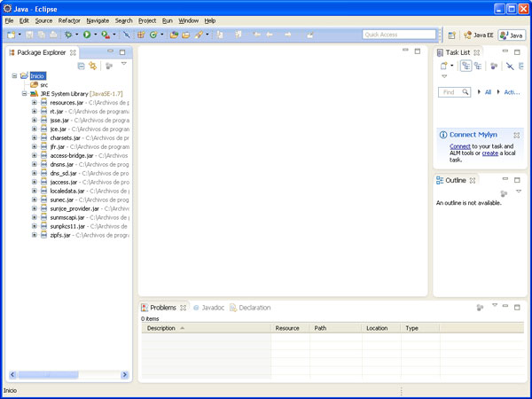532x399 pixels.
Task: Toggle Categorized view in Task List
Action: (465, 66)
